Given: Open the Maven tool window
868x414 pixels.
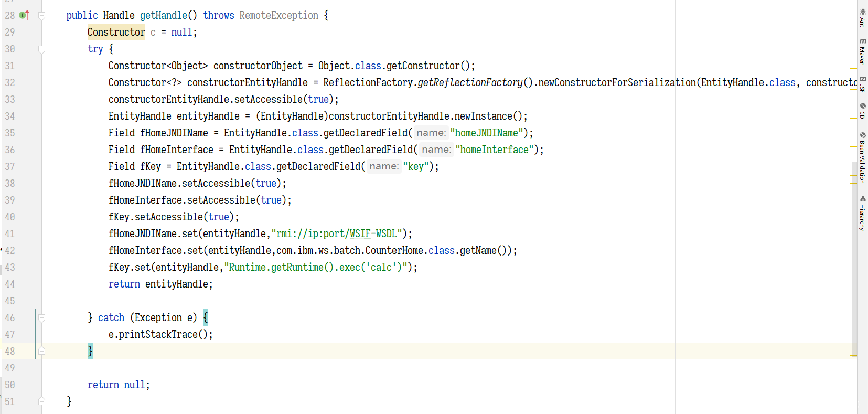Looking at the screenshot, I should [862, 51].
